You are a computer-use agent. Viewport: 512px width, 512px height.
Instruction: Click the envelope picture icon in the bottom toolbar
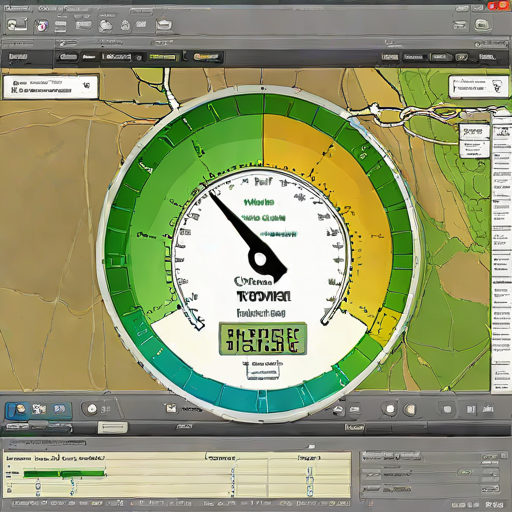171,408
